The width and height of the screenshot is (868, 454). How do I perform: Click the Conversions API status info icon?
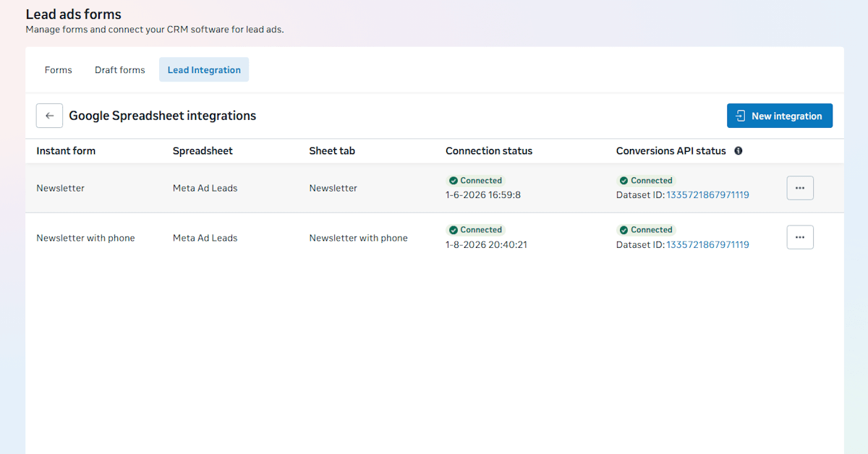739,151
